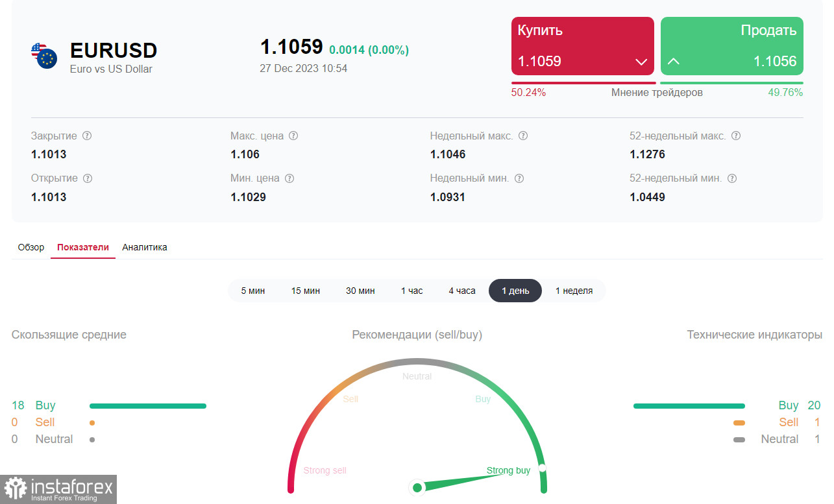834x504 pixels.
Task: Click the 50.24% buyers percentage
Action: point(528,93)
